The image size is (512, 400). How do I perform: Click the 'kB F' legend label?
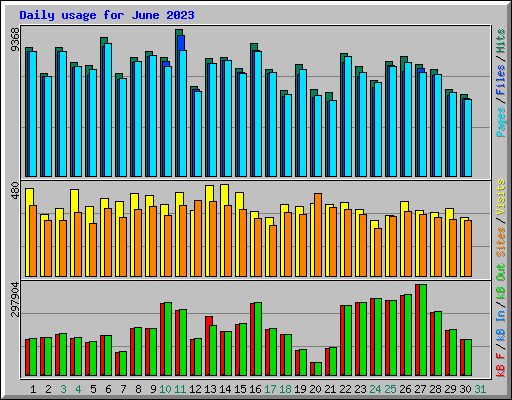click(500, 364)
